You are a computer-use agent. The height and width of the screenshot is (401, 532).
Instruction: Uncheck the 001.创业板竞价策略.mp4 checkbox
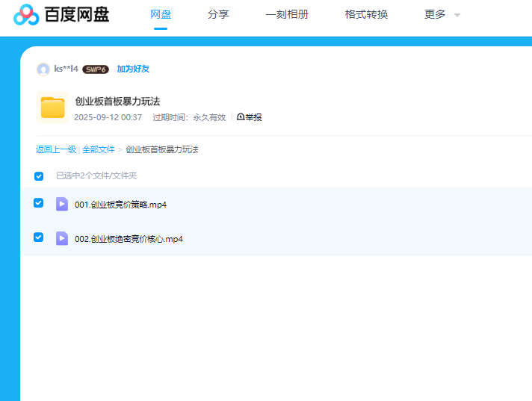pyautogui.click(x=39, y=203)
